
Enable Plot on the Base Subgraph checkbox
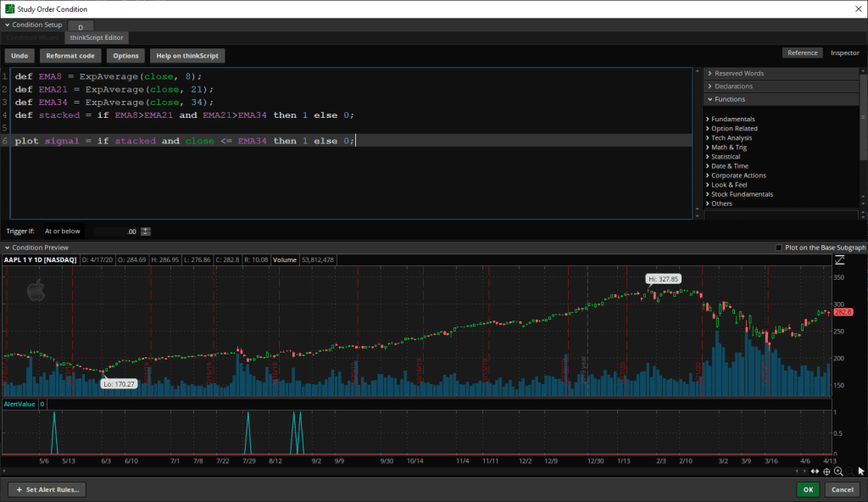pyautogui.click(x=779, y=248)
